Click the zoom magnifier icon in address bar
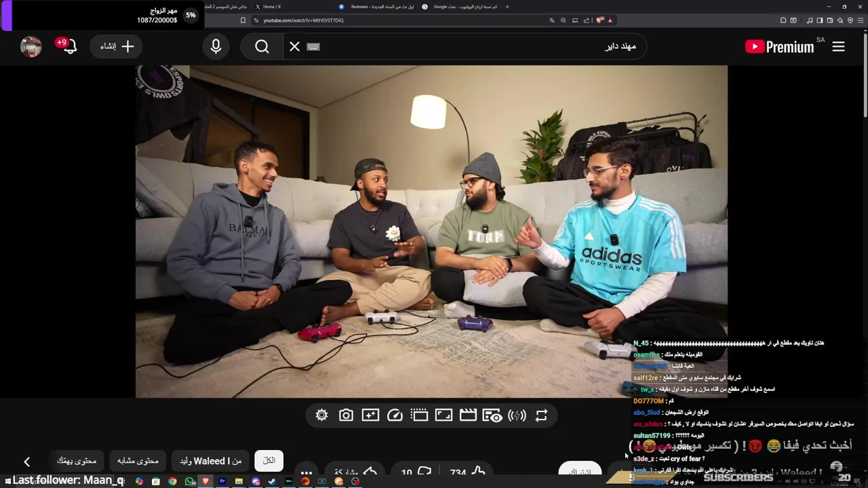The height and width of the screenshot is (488, 868). [x=563, y=20]
